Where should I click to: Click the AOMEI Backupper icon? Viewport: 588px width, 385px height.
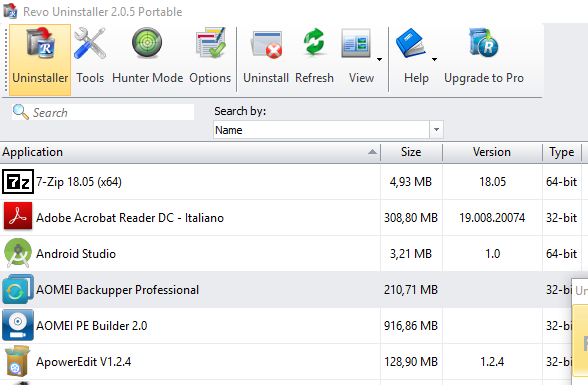click(18, 289)
